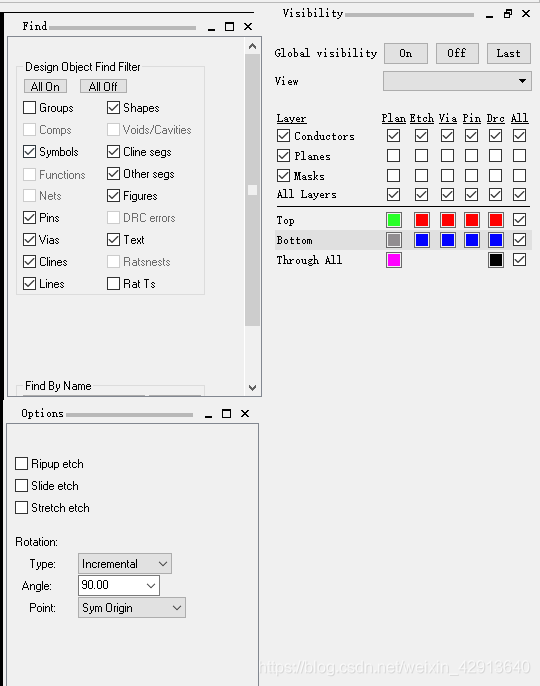540x686 pixels.
Task: Restore the Visibility panel window
Action: [508, 14]
